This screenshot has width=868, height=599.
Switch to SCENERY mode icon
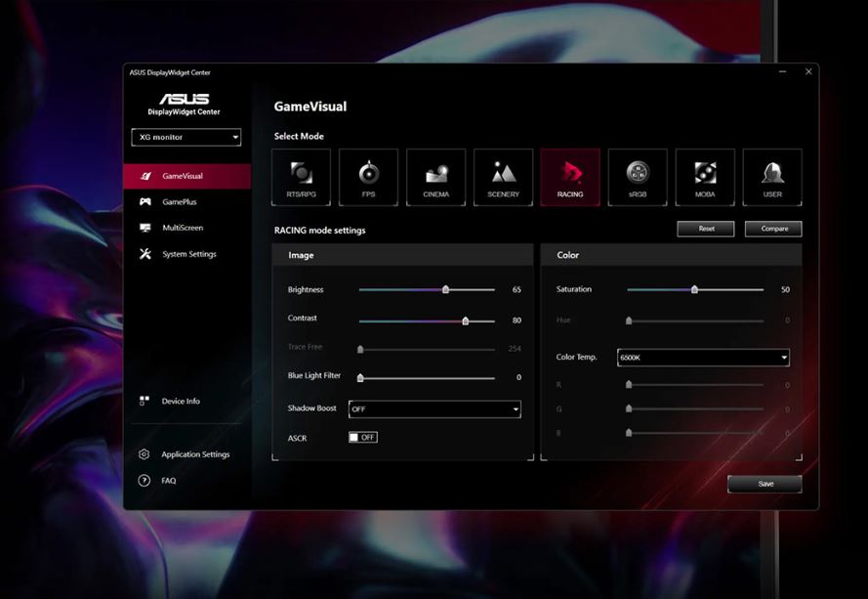[503, 177]
